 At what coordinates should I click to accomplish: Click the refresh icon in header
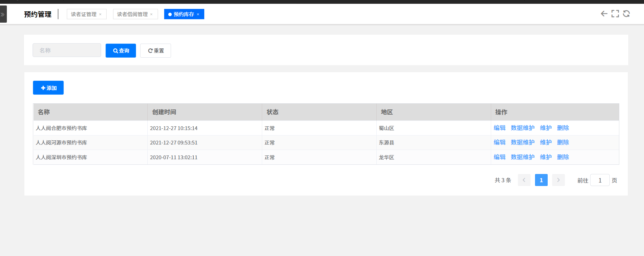pos(626,14)
